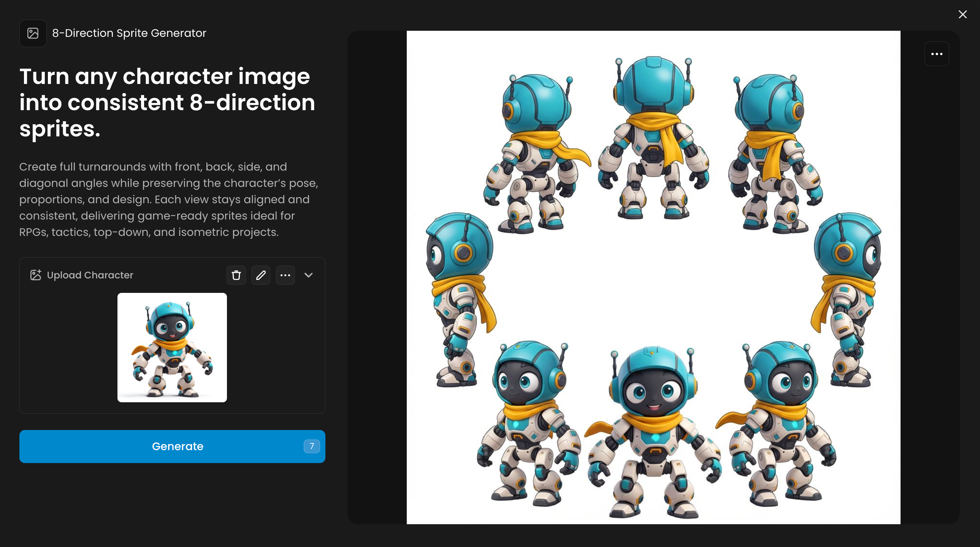Click the add-image icon next to Upload Character
980x547 pixels.
36,275
